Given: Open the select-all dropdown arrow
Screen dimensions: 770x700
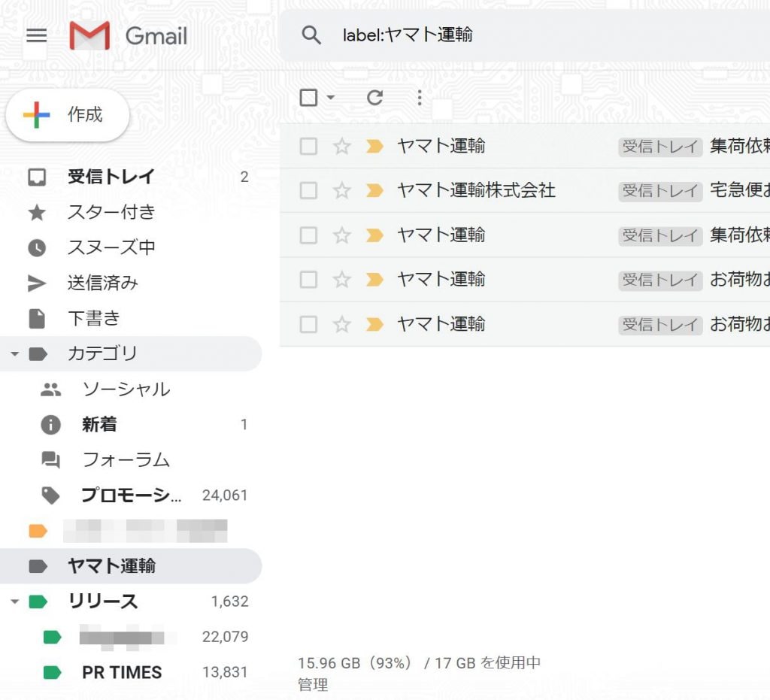Looking at the screenshot, I should pos(331,97).
